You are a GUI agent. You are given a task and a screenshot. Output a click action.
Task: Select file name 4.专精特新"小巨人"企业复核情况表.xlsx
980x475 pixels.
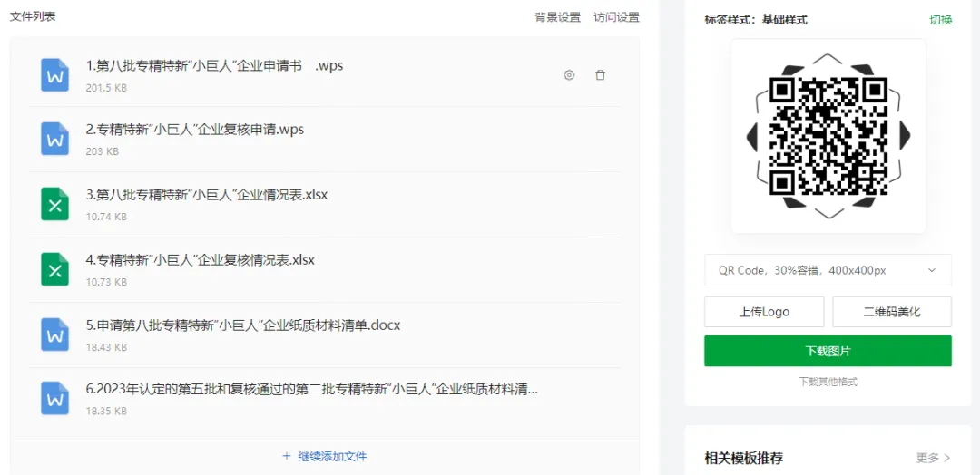[x=200, y=259]
